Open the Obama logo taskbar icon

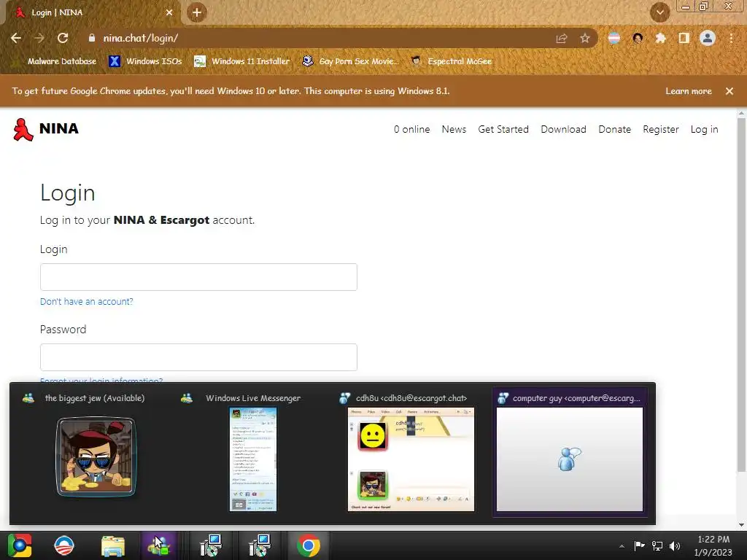coord(64,545)
